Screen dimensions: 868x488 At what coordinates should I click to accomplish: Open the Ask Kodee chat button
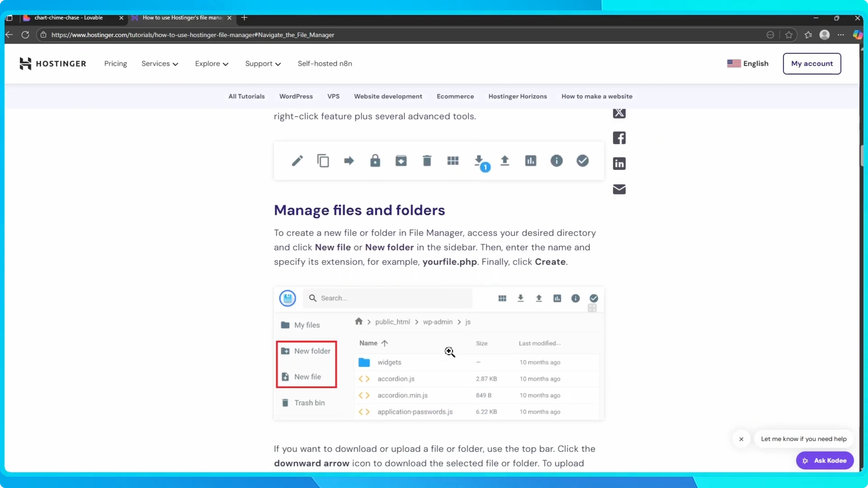click(x=825, y=460)
